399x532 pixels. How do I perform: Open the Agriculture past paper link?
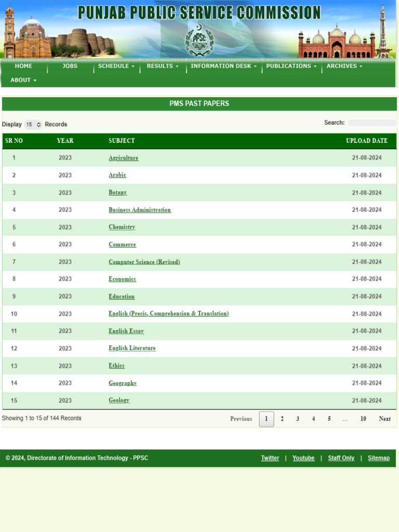[x=124, y=158]
